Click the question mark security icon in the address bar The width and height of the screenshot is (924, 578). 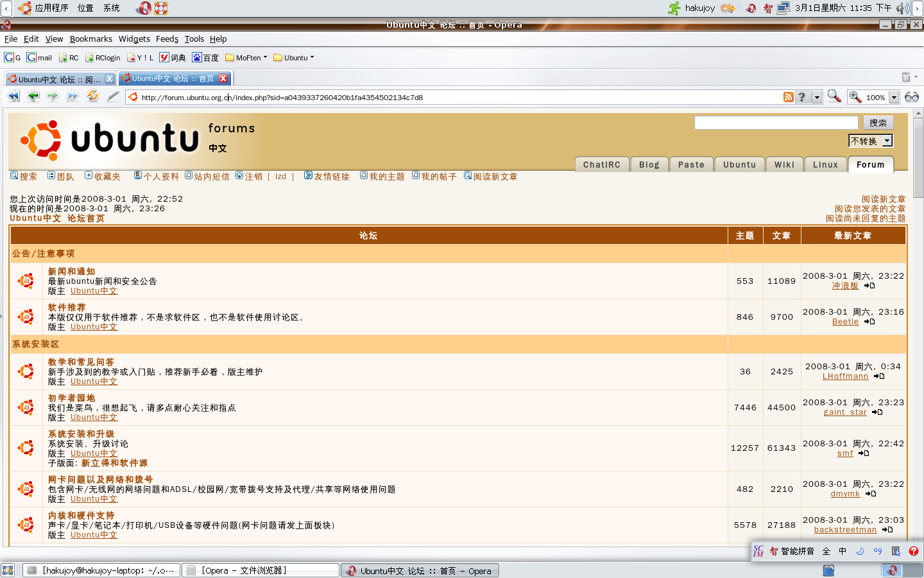[x=802, y=97]
